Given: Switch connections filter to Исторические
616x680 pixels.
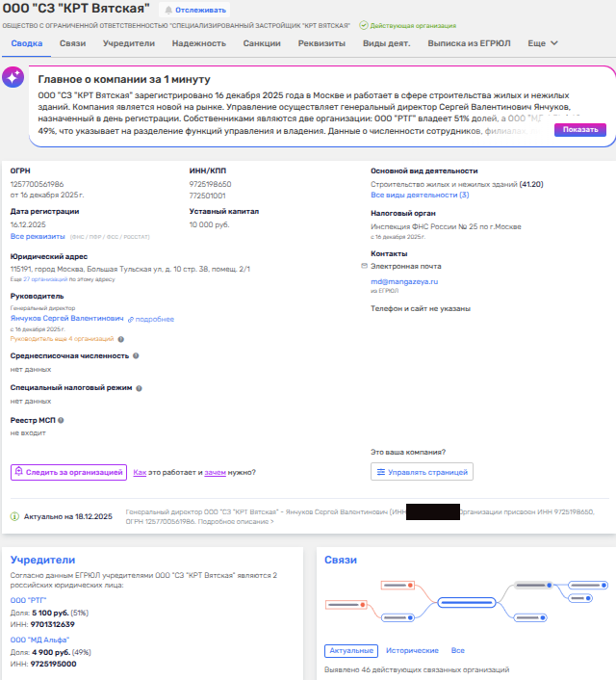Looking at the screenshot, I should (412, 651).
